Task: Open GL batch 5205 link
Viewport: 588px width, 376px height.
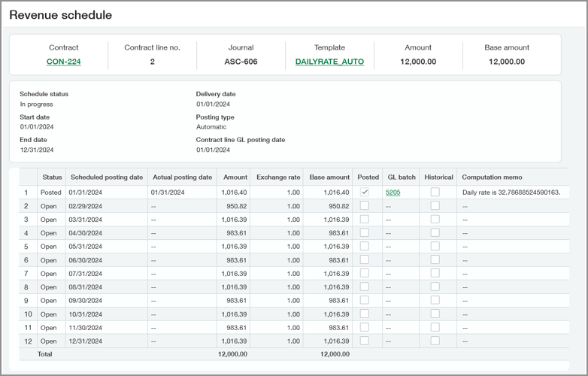Action: pyautogui.click(x=394, y=193)
